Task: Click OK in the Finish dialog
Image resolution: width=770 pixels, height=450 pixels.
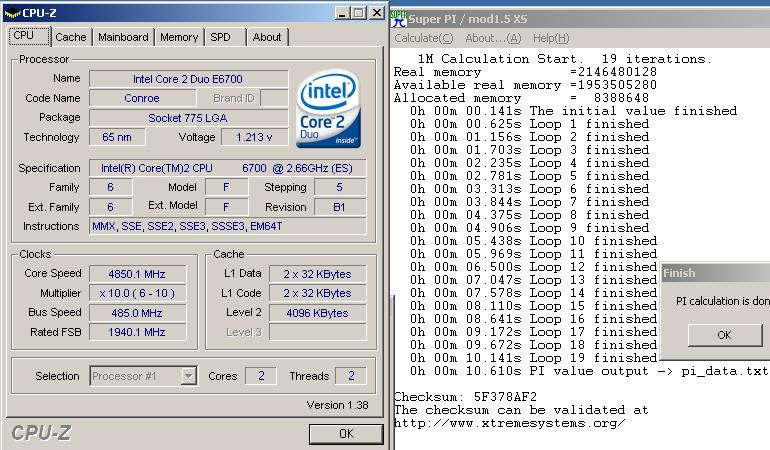Action: 724,335
